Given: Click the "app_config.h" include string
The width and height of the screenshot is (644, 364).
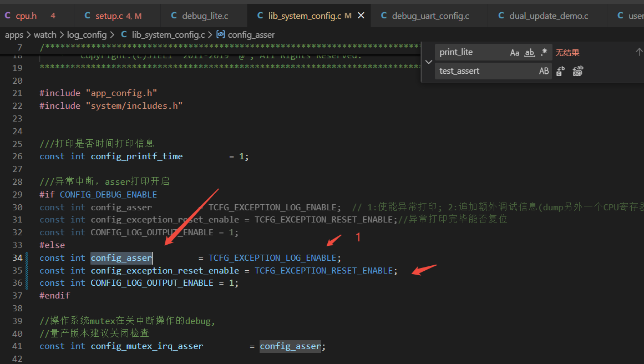Looking at the screenshot, I should tap(121, 93).
